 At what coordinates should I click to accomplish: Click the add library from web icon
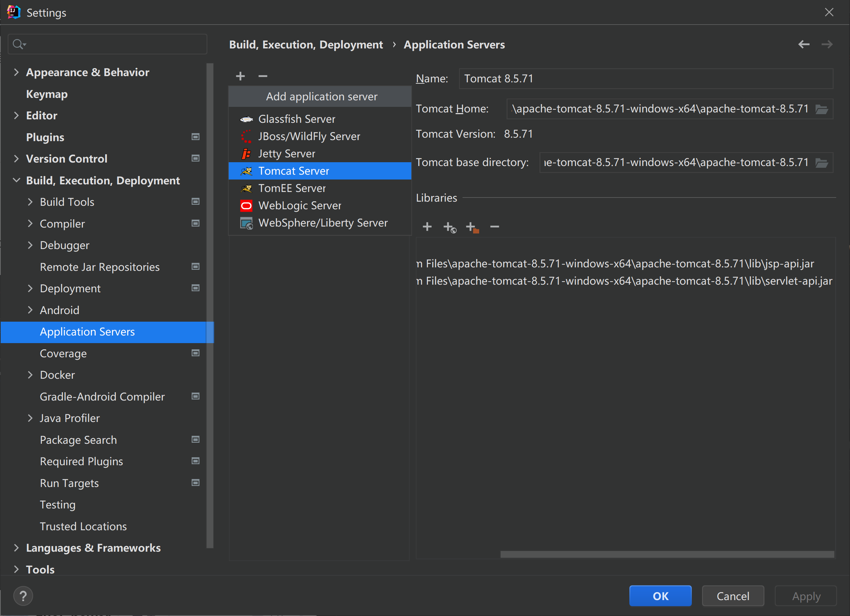point(449,227)
